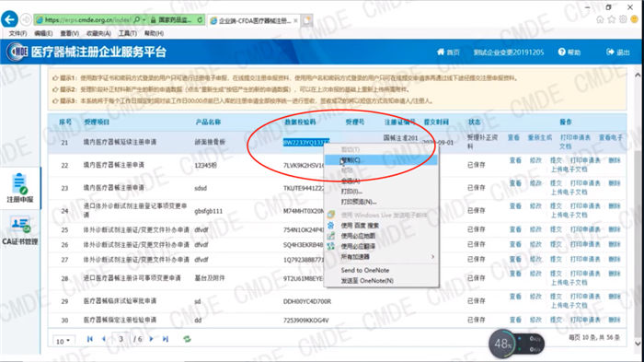Open CA证书管理 in the sidebar
This screenshot has width=644, height=362.
point(19,230)
